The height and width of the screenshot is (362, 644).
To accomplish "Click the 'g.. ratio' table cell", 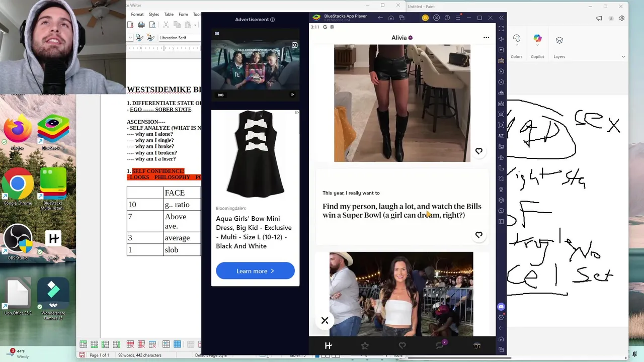I will point(182,205).
